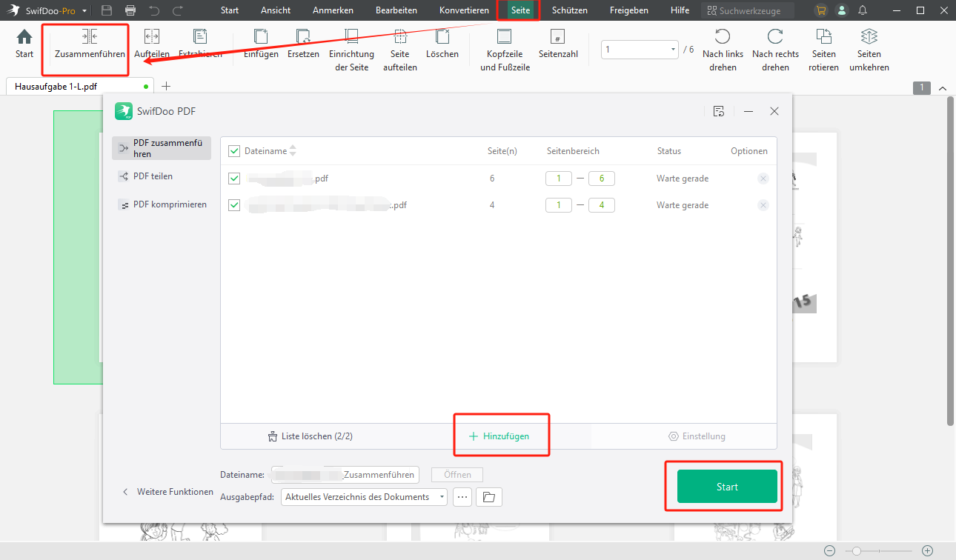Click the Löschen delete page tool
The image size is (956, 560).
(442, 44)
